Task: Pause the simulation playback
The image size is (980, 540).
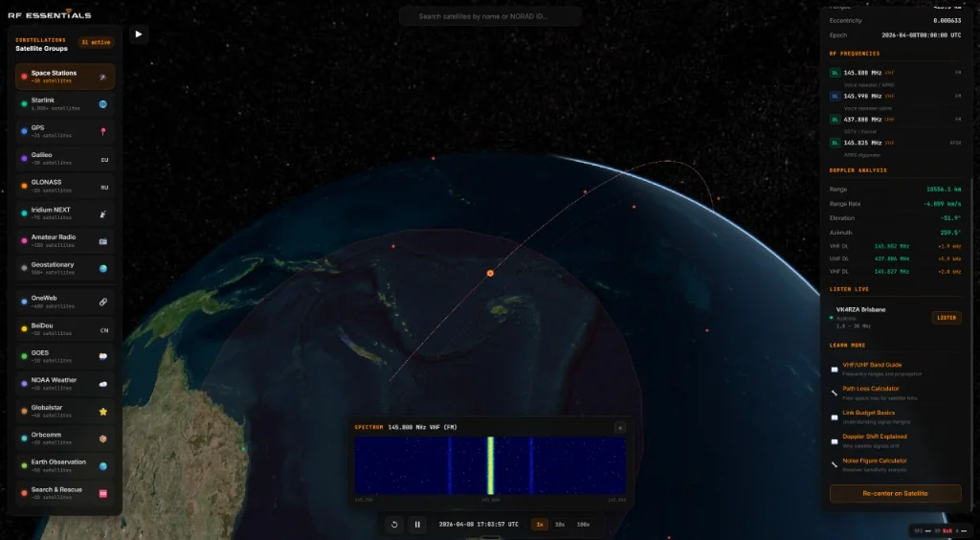Action: pos(417,525)
